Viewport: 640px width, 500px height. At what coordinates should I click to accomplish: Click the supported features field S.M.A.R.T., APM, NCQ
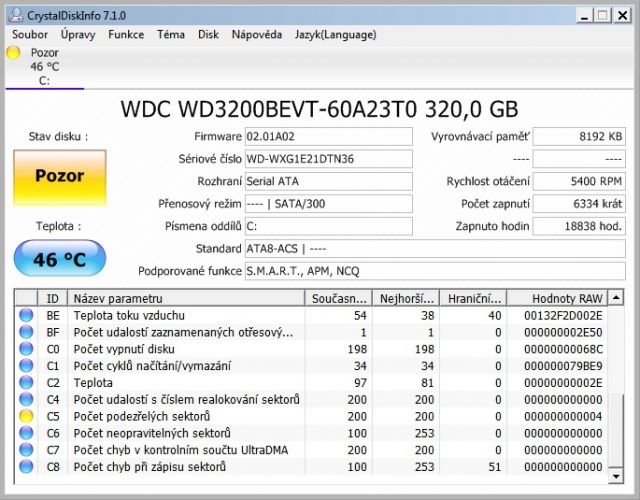click(x=435, y=271)
